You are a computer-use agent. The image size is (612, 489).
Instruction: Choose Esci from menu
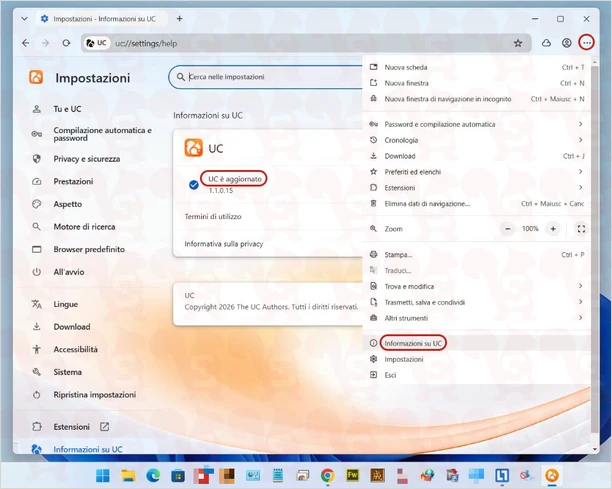click(476, 375)
